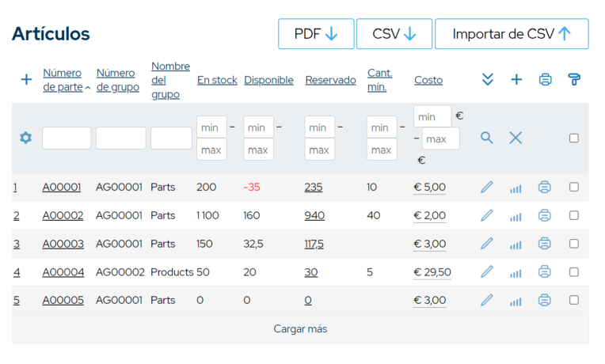
Task: Load more rows via Cargar más
Action: [x=300, y=329]
